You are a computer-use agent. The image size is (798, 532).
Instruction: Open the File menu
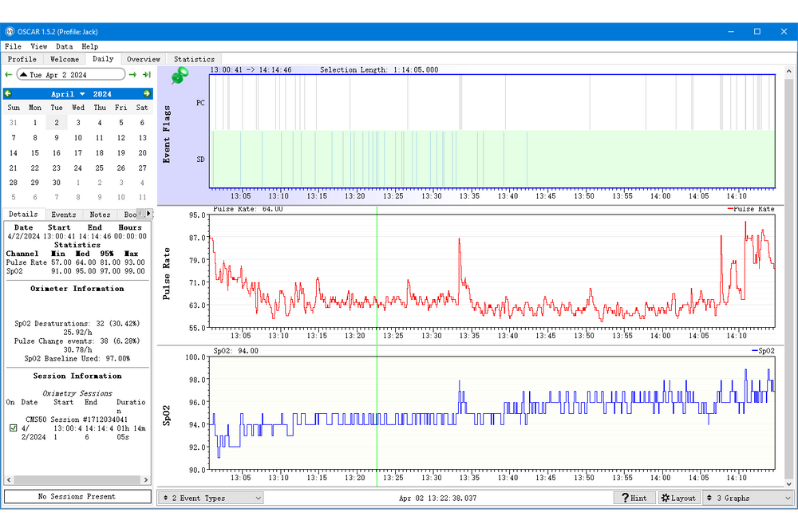[14, 46]
